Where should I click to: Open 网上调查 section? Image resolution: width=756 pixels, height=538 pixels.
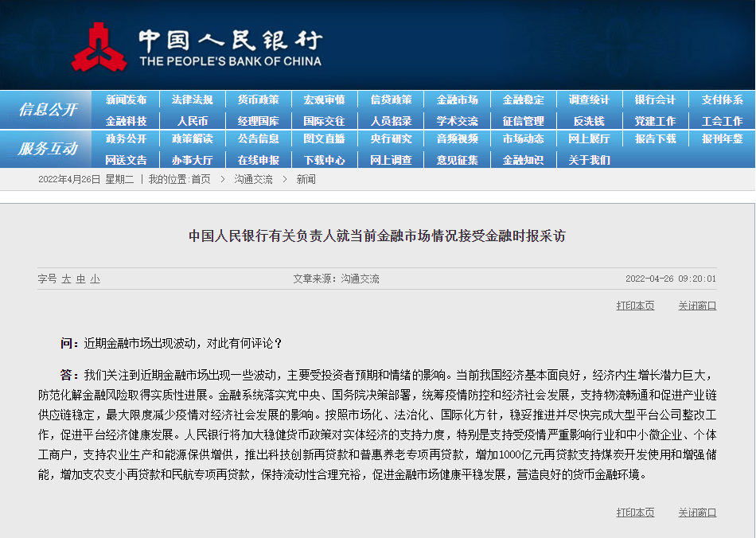click(x=391, y=160)
